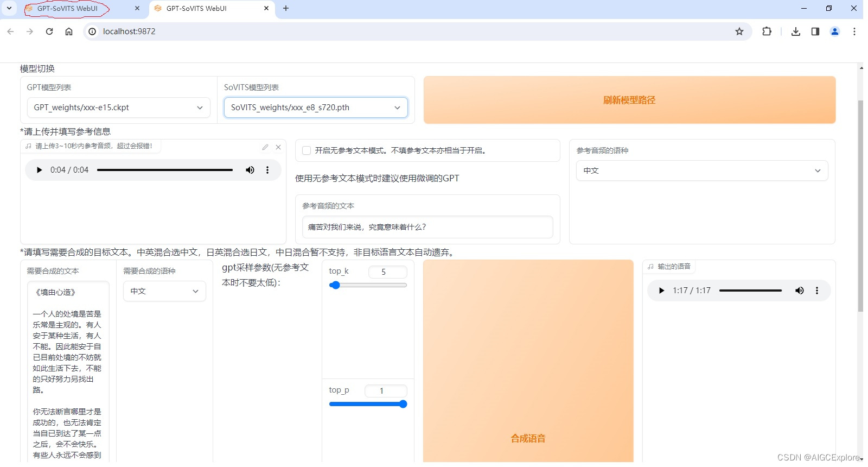
Task: Click the top_k number field
Action: click(387, 272)
